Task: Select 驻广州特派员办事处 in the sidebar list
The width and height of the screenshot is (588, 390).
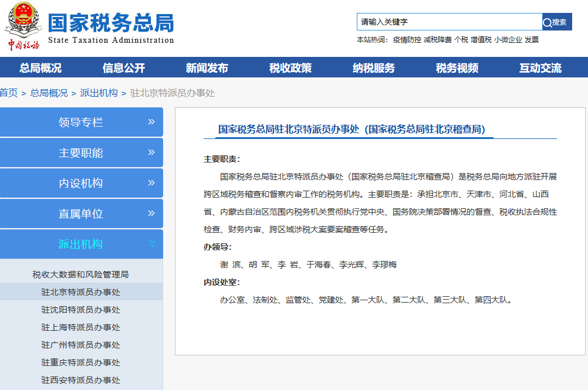Action: pyautogui.click(x=80, y=345)
